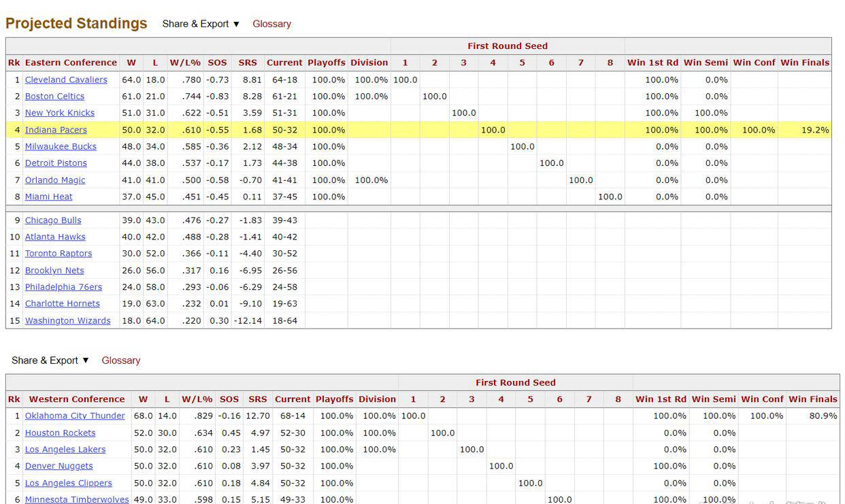Sort Western table by Win Finals header
The image size is (845, 504).
coord(813,399)
